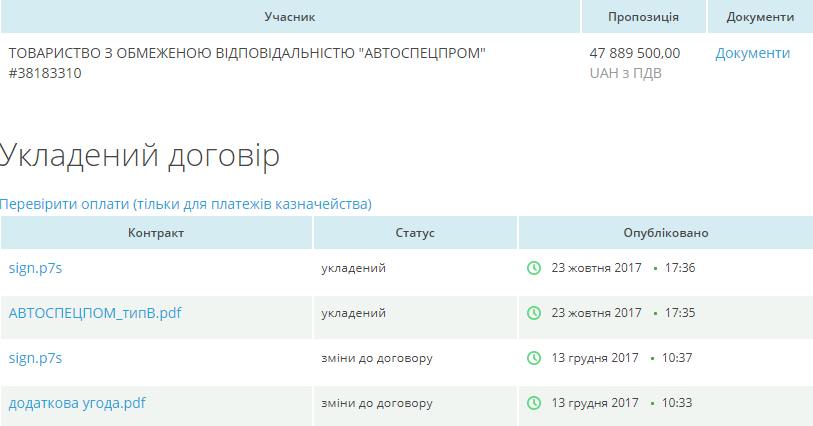Viewport: 813px width, 426px height.
Task: Select the АВТОСПЕЦПРОМ participant name text
Action: coord(246,53)
